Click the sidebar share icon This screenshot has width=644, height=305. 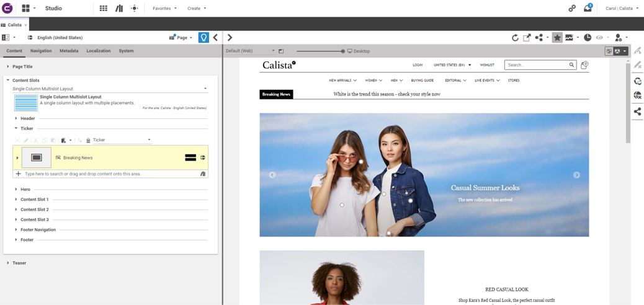click(637, 111)
